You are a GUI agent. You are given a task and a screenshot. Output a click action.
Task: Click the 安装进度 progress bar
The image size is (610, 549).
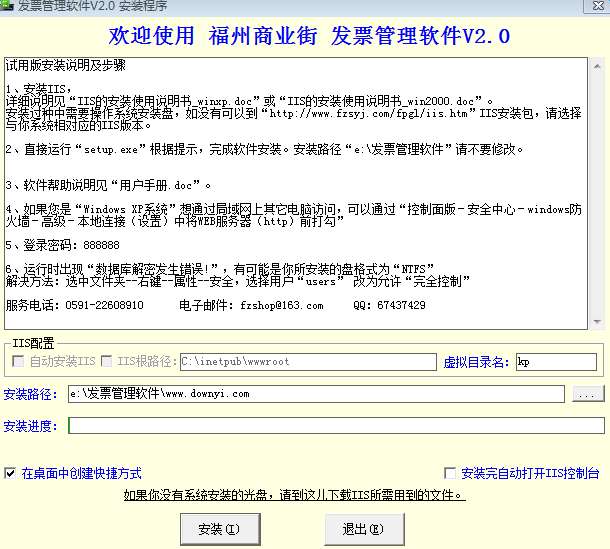(336, 426)
